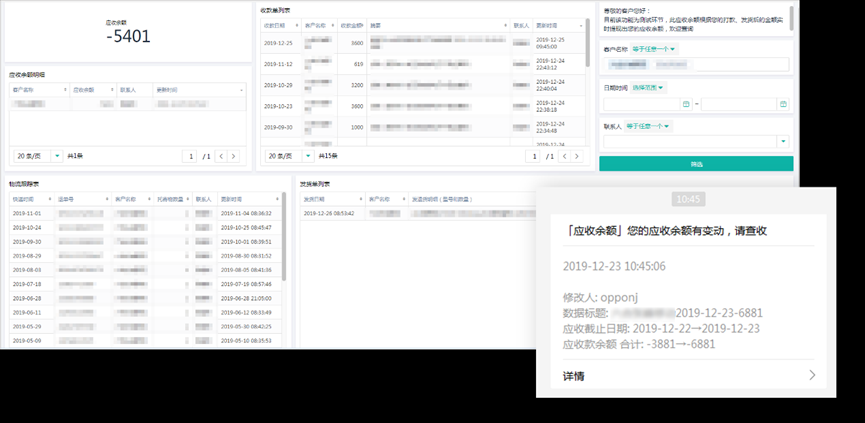The image size is (865, 423).
Task: Go to previous page in 收款单列表 table
Action: [564, 157]
